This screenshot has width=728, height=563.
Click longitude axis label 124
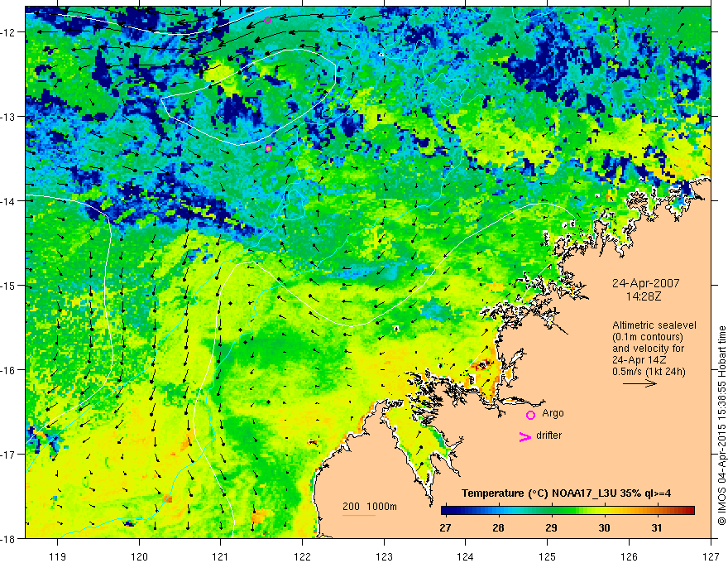(x=466, y=556)
